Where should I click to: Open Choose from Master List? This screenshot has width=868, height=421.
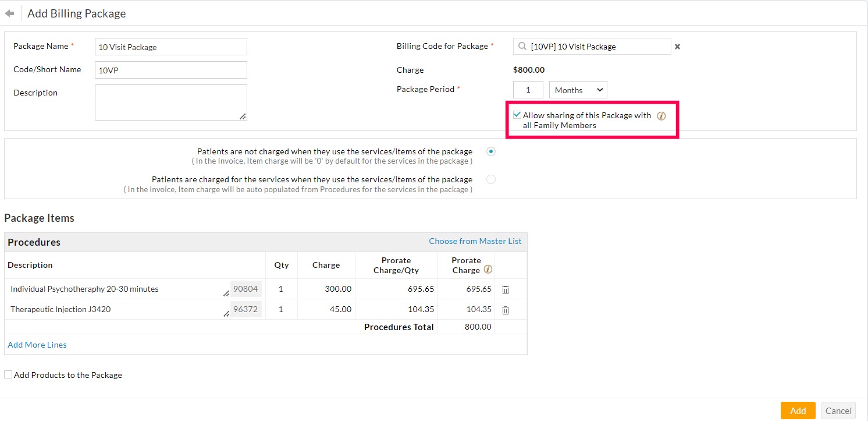point(475,241)
